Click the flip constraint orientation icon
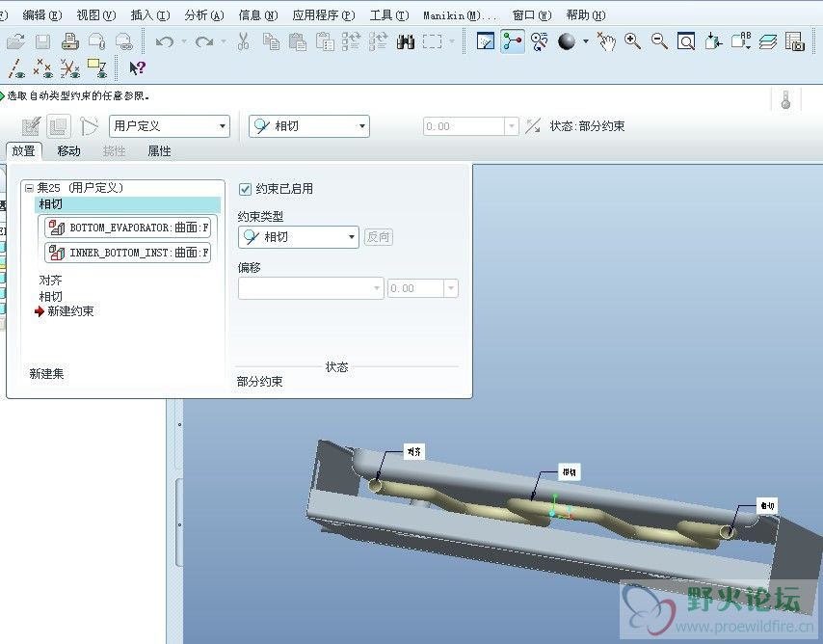 click(533, 126)
